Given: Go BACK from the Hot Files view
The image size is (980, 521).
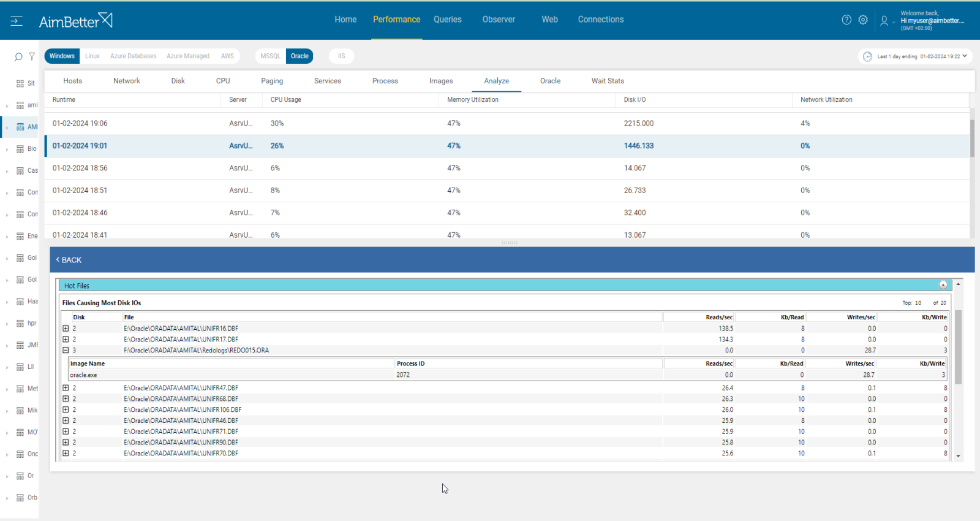Looking at the screenshot, I should pyautogui.click(x=69, y=260).
